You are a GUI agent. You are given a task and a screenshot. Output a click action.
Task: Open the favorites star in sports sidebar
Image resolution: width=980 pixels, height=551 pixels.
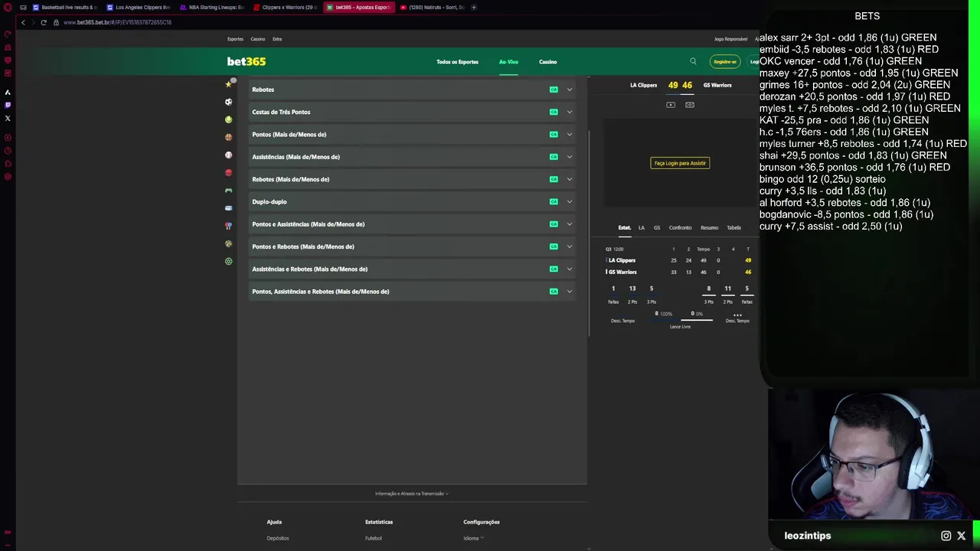pos(228,84)
